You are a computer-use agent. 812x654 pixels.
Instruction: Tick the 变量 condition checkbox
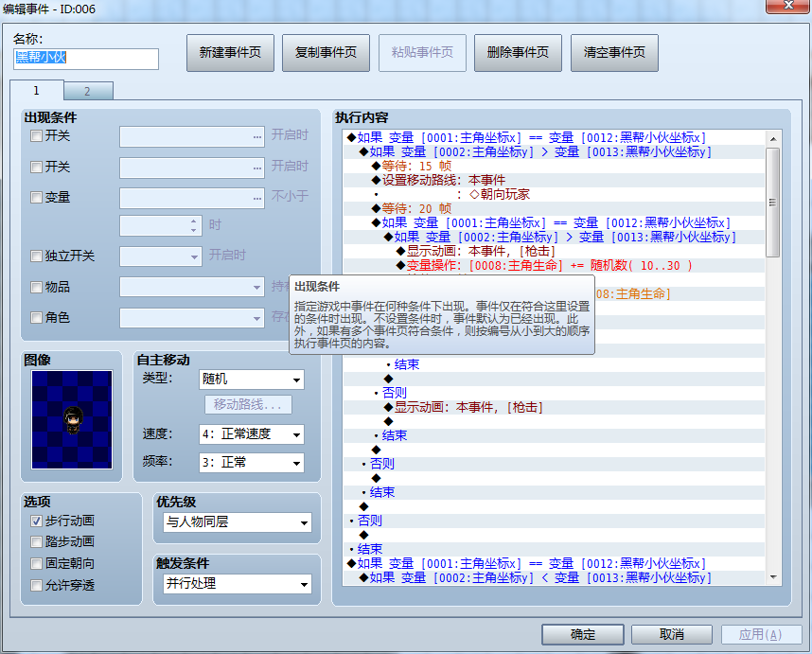[x=36, y=197]
